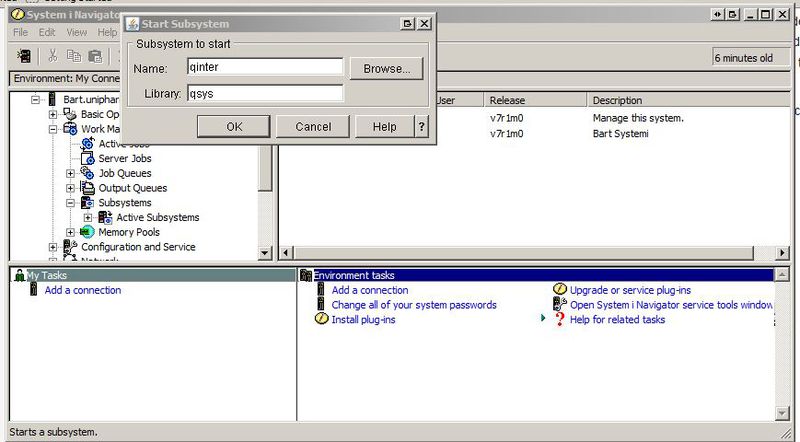
Task: Click the Job Queues icon
Action: click(87, 174)
